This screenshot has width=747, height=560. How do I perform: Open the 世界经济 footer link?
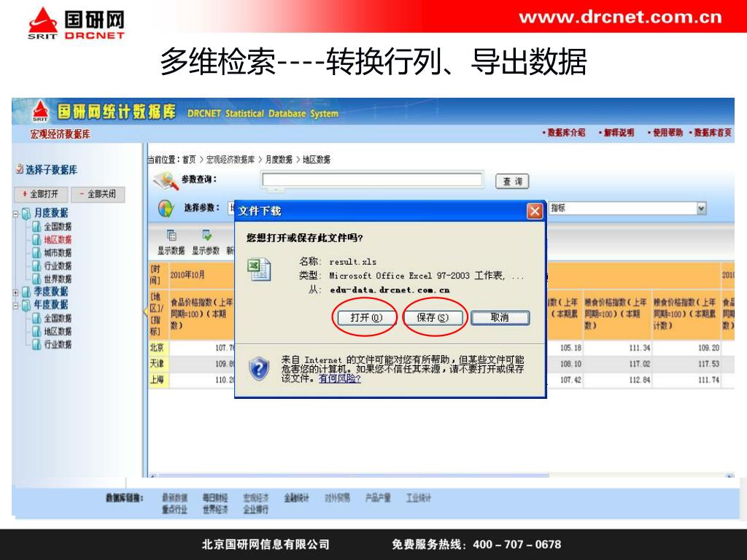pos(215,510)
